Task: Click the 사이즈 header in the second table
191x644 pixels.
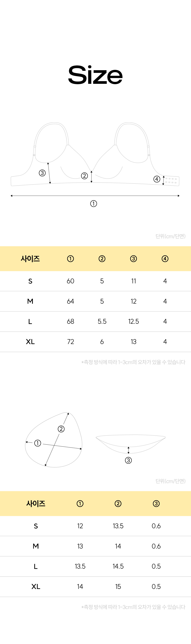Action: click(x=36, y=504)
